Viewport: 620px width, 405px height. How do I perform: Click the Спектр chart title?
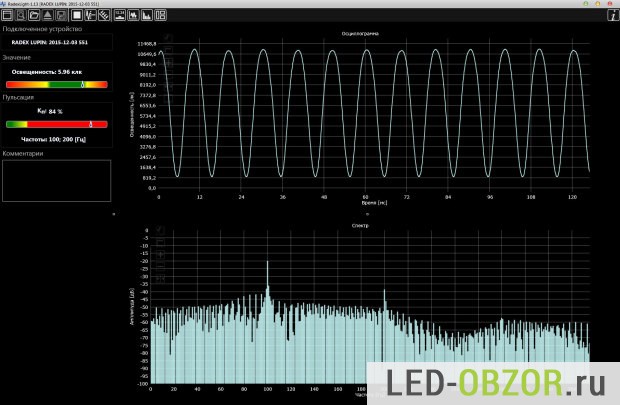(361, 226)
